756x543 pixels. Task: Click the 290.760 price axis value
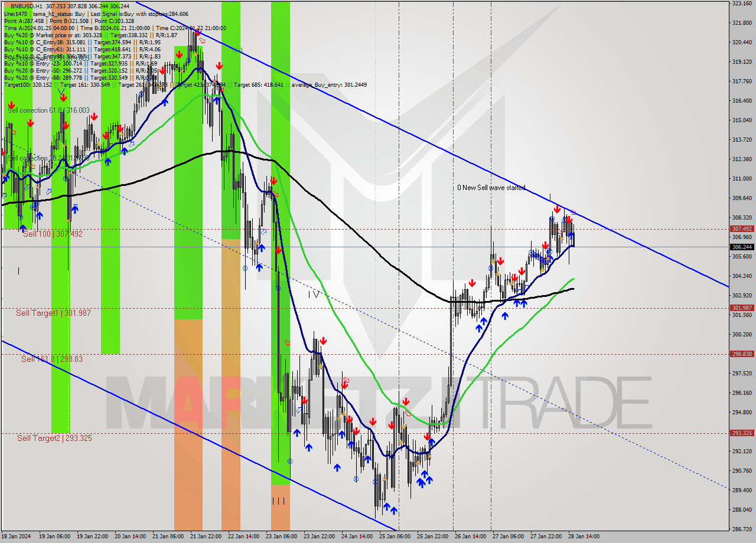(x=742, y=471)
